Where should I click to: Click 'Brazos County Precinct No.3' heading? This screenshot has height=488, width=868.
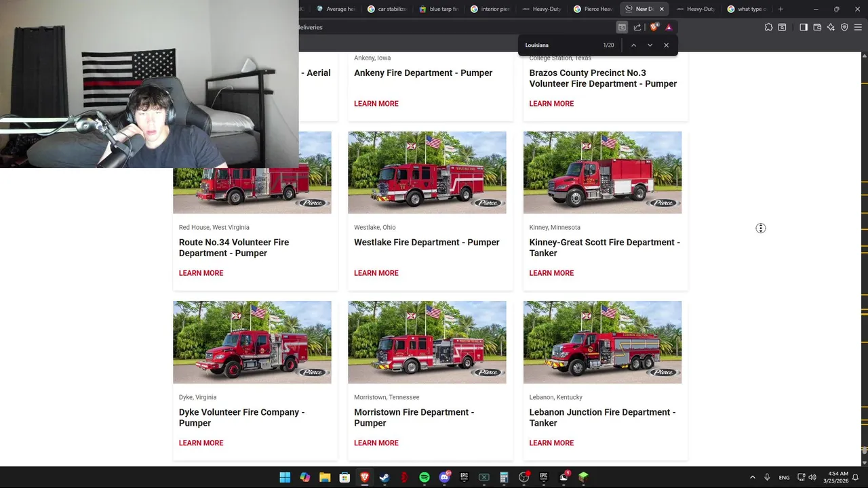[x=603, y=79]
